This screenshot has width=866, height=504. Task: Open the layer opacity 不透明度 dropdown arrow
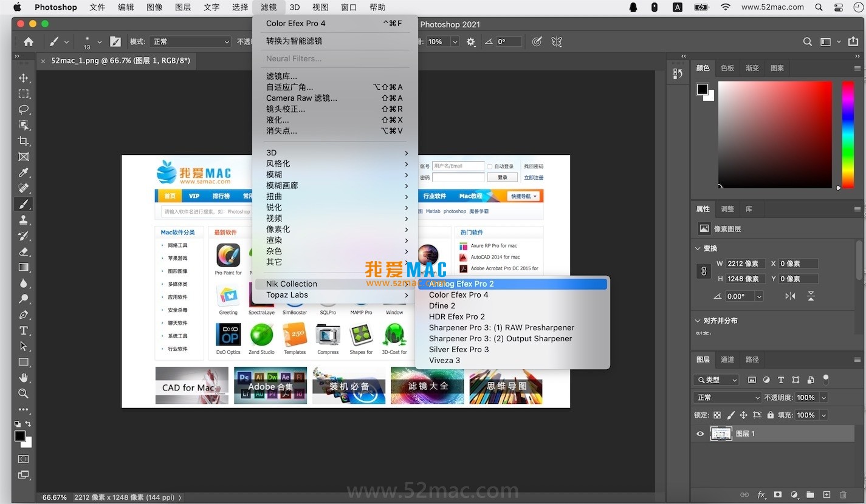coord(823,398)
